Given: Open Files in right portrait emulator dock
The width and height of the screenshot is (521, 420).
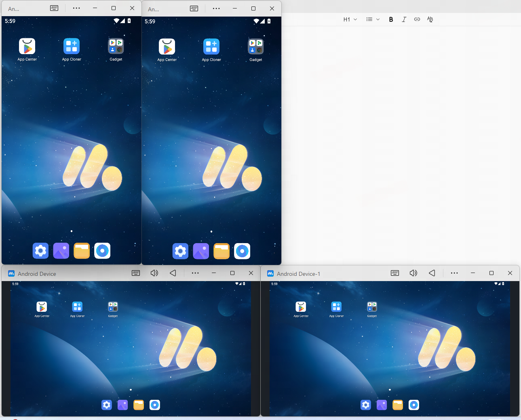Looking at the screenshot, I should 221,251.
